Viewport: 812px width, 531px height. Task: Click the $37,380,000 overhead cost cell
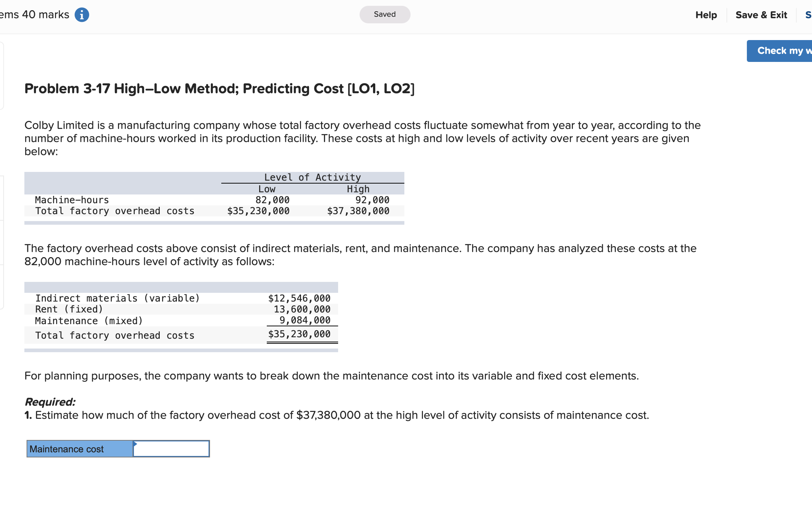tap(358, 211)
